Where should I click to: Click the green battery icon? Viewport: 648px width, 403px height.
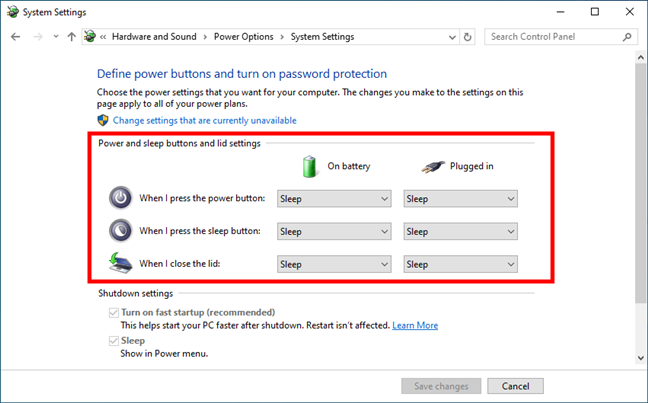coord(309,167)
